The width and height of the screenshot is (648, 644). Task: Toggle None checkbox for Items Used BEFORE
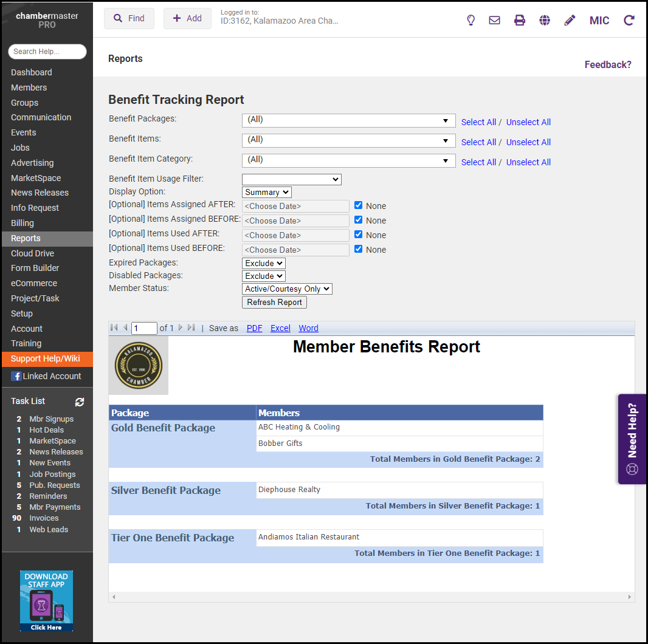point(359,249)
